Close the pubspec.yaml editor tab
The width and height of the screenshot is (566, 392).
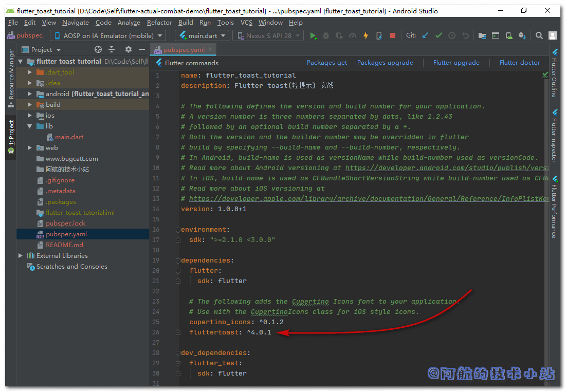pyautogui.click(x=210, y=49)
